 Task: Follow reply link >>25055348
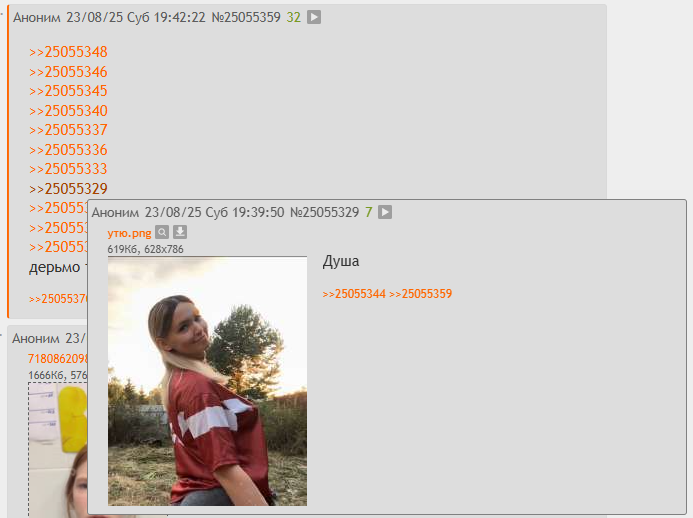point(68,52)
